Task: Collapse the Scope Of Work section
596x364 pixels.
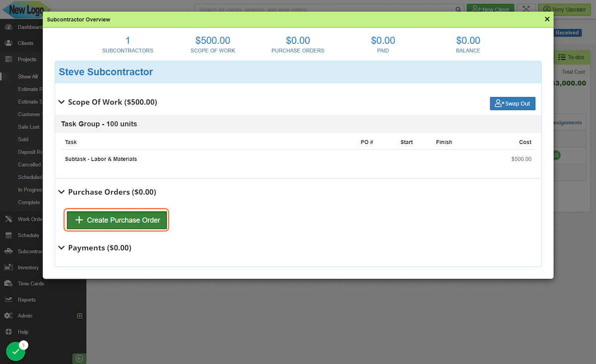Action: pos(62,102)
